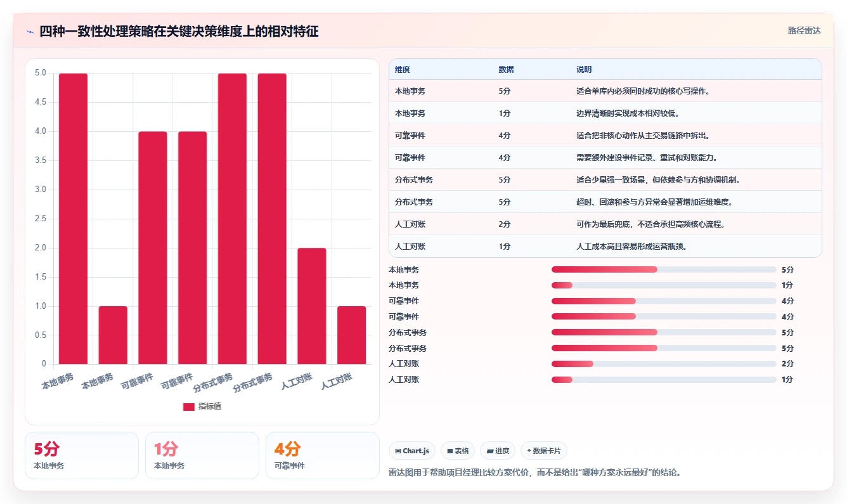
Task: Open the orange 4分 可靠事件 data card
Action: point(323,455)
